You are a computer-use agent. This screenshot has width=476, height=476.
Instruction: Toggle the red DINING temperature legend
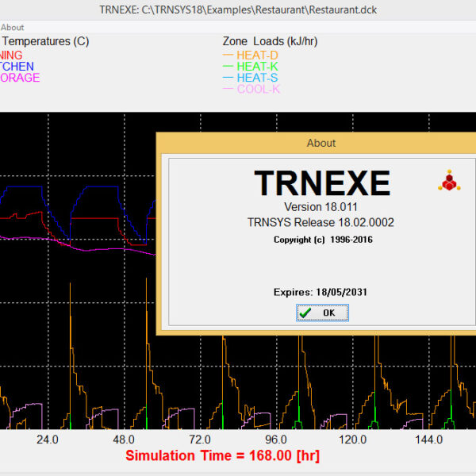pyautogui.click(x=11, y=56)
